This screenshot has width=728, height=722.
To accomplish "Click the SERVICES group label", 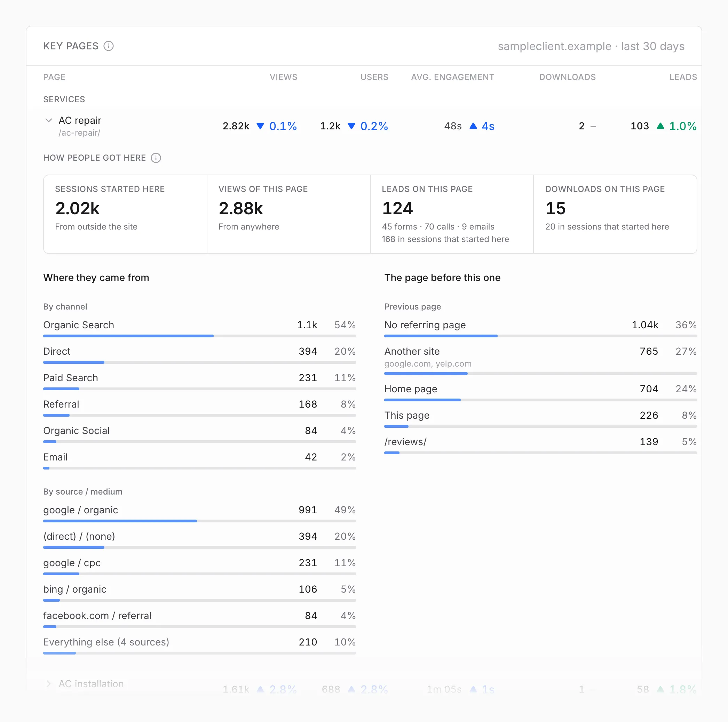I will [x=64, y=99].
